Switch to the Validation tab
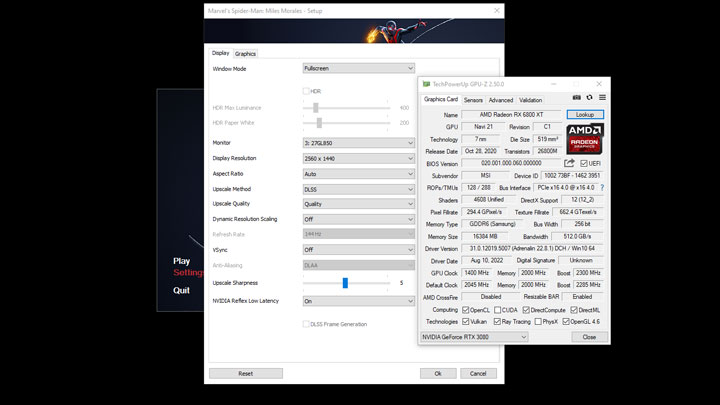The height and width of the screenshot is (405, 720). pyautogui.click(x=530, y=100)
